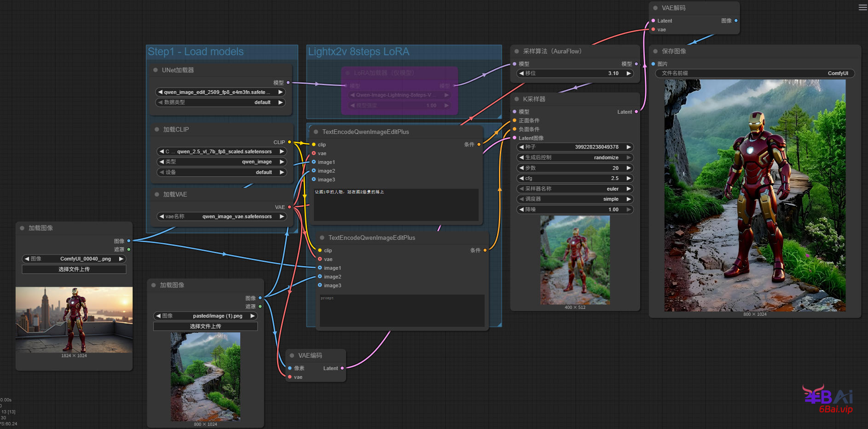
Task: Toggle collapse on the 保存图像 node dot
Action: coord(655,52)
